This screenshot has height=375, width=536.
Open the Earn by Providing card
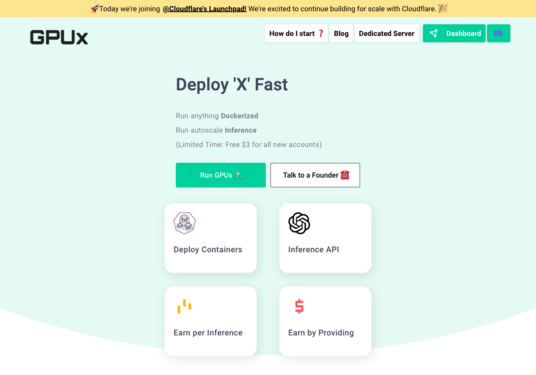[x=325, y=321]
